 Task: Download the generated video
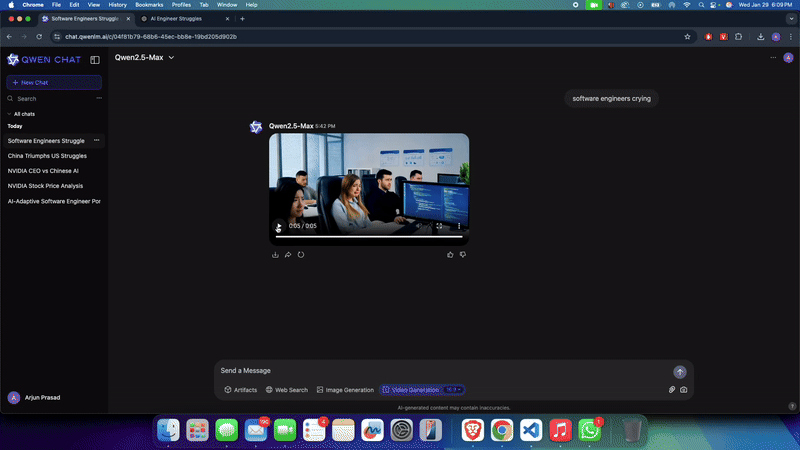275,255
